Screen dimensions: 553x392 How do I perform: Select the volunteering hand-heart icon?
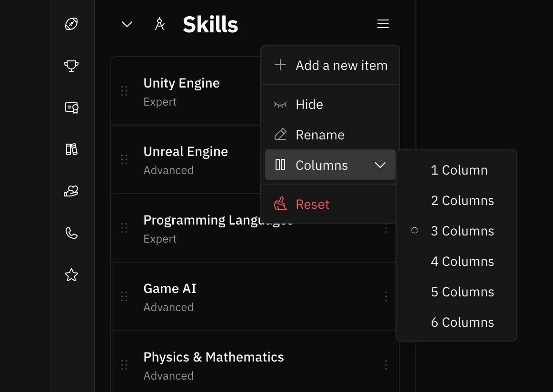[x=71, y=191]
